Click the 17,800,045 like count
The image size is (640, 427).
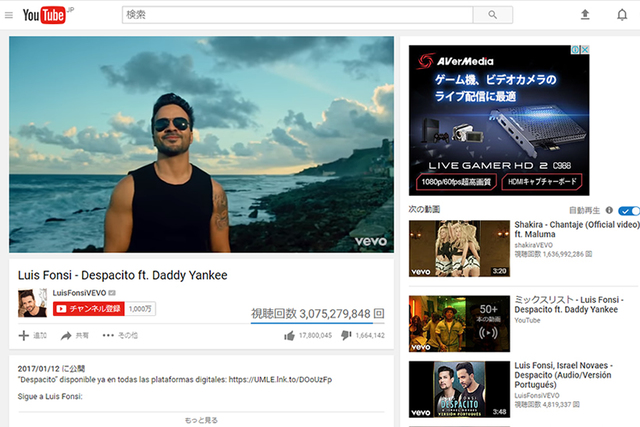[315, 336]
